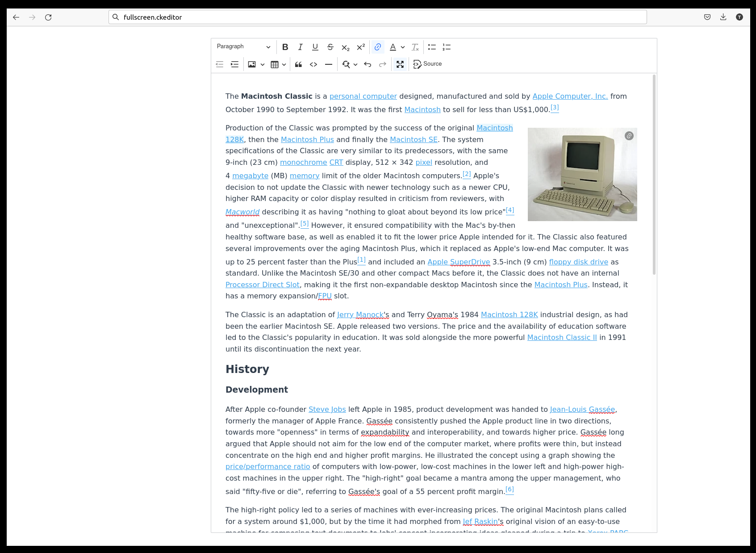The image size is (756, 553).
Task: Open the font color dropdown arrow
Action: point(403,47)
